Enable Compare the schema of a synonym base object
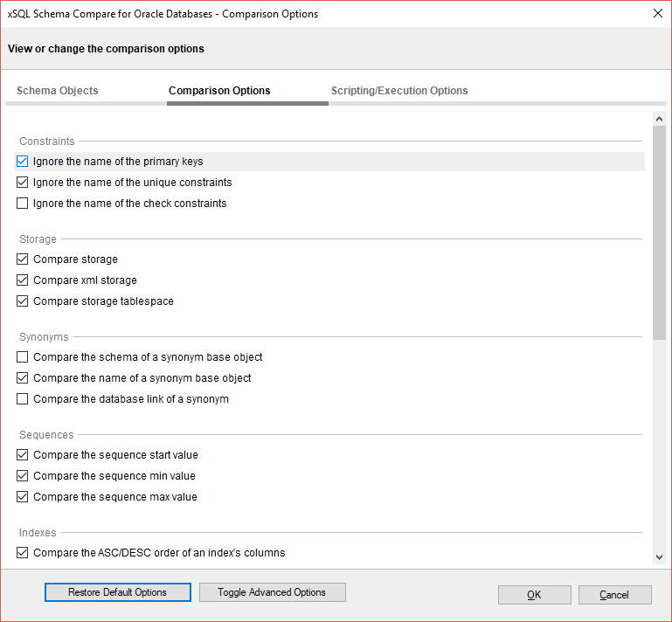The width and height of the screenshot is (672, 622). [x=23, y=356]
